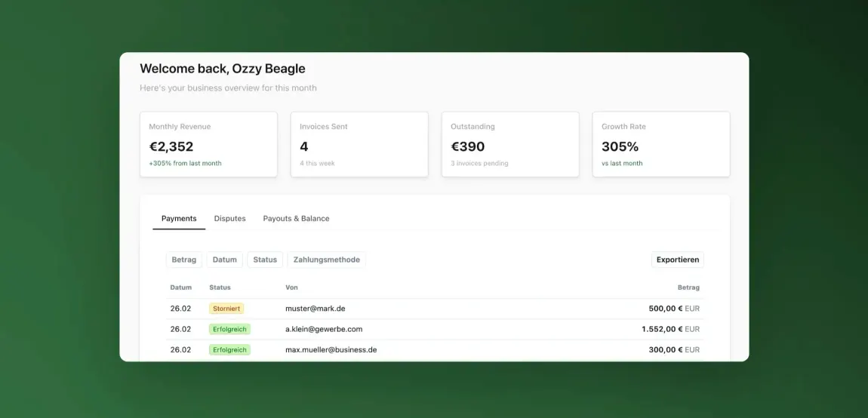The image size is (868, 418).
Task: Open payment from muster@mark.de
Action: [x=315, y=309]
